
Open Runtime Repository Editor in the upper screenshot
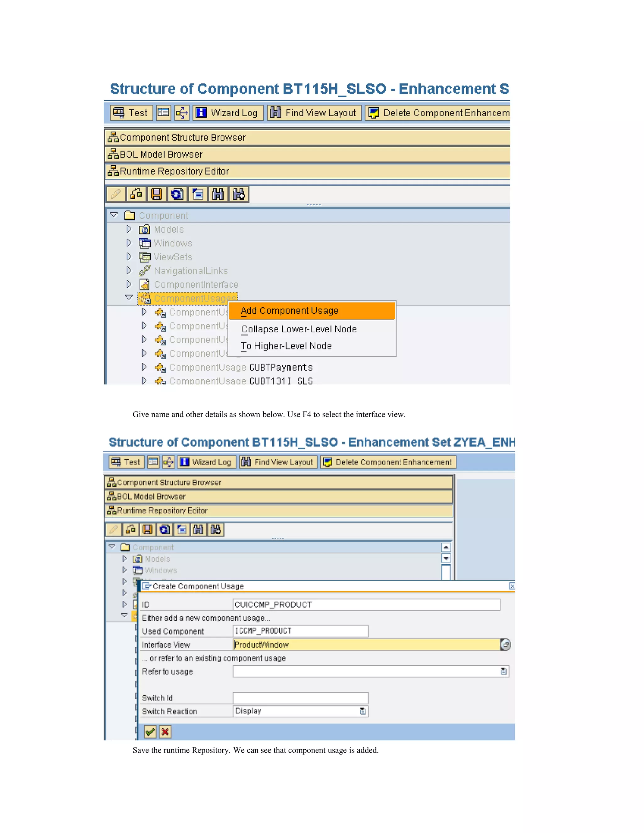pos(308,171)
